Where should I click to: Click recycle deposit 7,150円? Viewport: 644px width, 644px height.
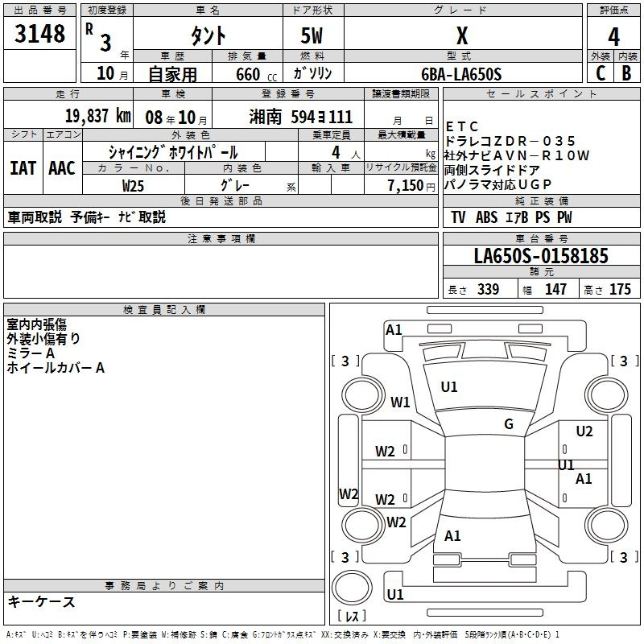click(411, 186)
